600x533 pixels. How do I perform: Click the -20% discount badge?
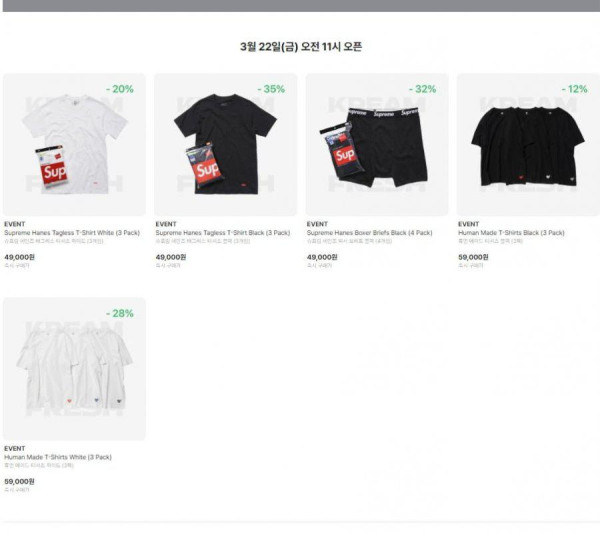point(120,89)
